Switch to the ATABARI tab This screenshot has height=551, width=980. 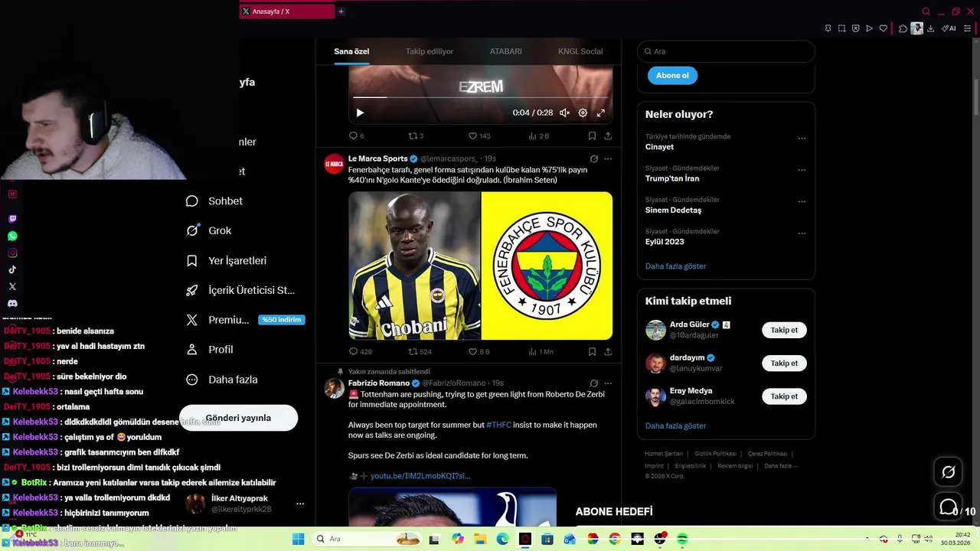point(506,51)
